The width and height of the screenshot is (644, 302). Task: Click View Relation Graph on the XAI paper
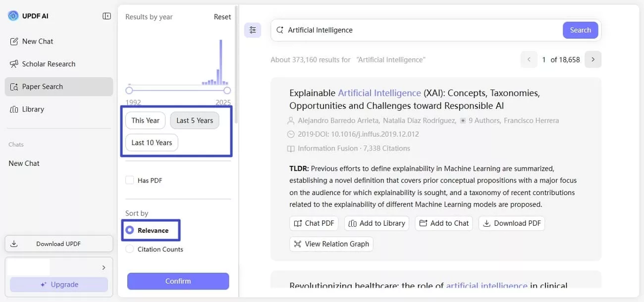coord(331,244)
